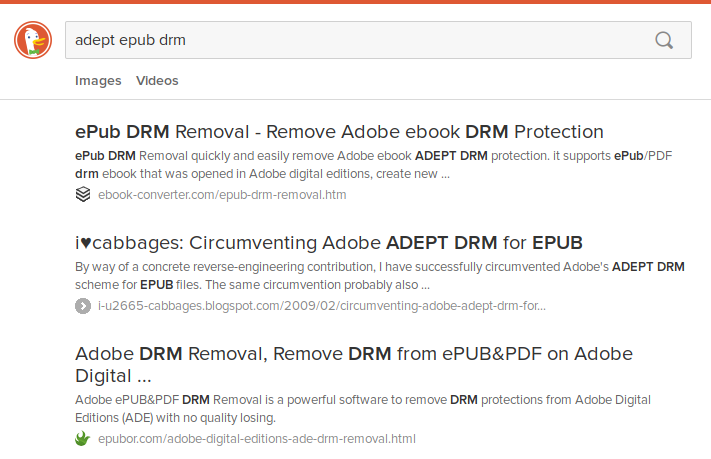Click the magnifying glass search icon
The height and width of the screenshot is (459, 711).
pos(664,40)
